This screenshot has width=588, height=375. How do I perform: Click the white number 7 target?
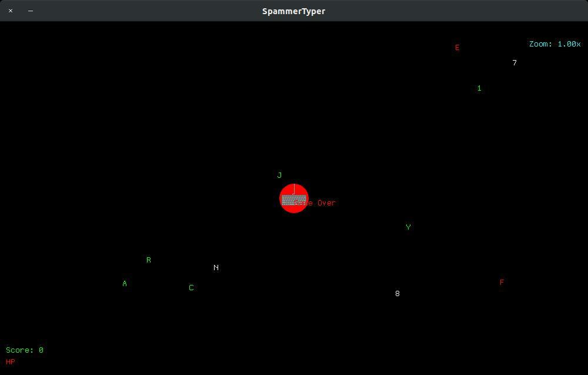(514, 62)
